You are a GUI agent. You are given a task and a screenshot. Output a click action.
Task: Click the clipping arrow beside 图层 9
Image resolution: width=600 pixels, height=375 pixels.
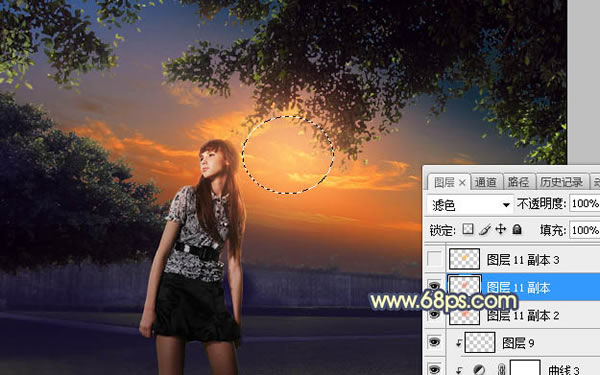[x=458, y=343]
